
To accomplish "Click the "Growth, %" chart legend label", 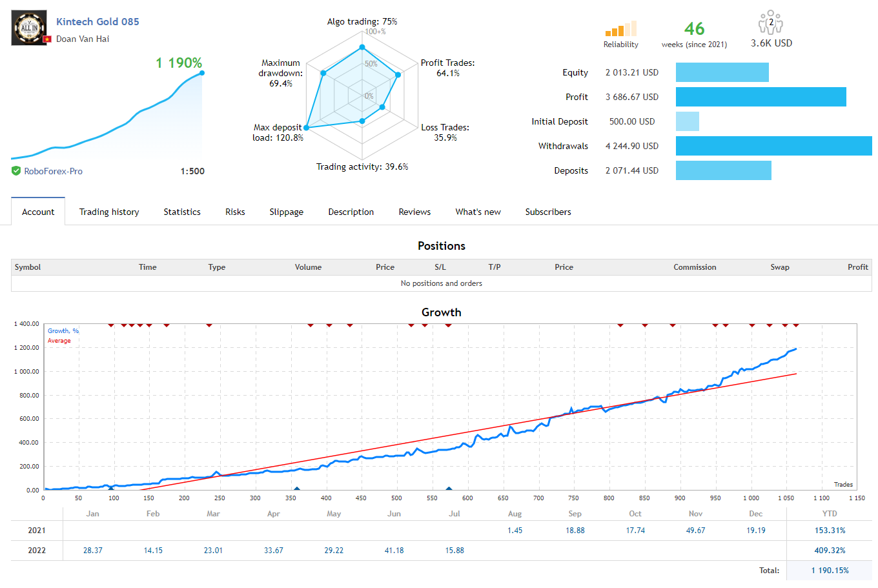I will (63, 331).
